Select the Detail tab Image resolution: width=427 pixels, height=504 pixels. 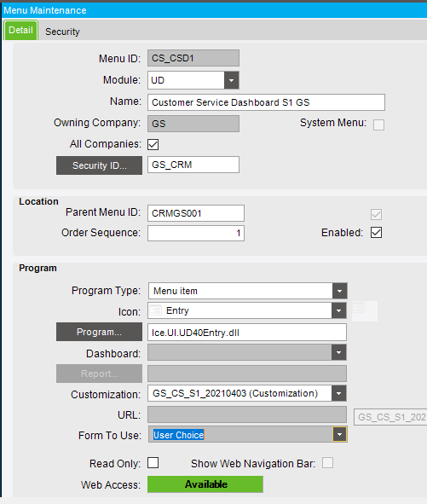pos(21,30)
